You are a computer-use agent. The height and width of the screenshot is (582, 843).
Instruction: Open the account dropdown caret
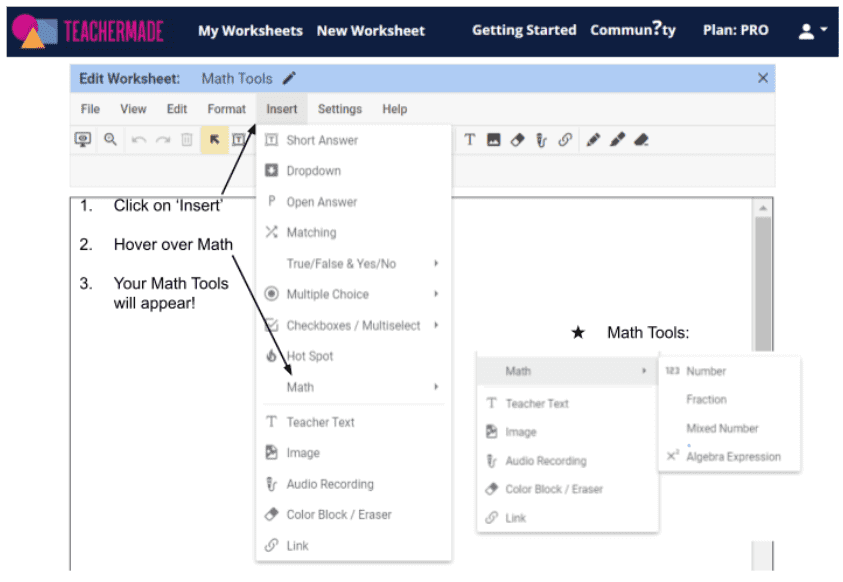click(824, 30)
